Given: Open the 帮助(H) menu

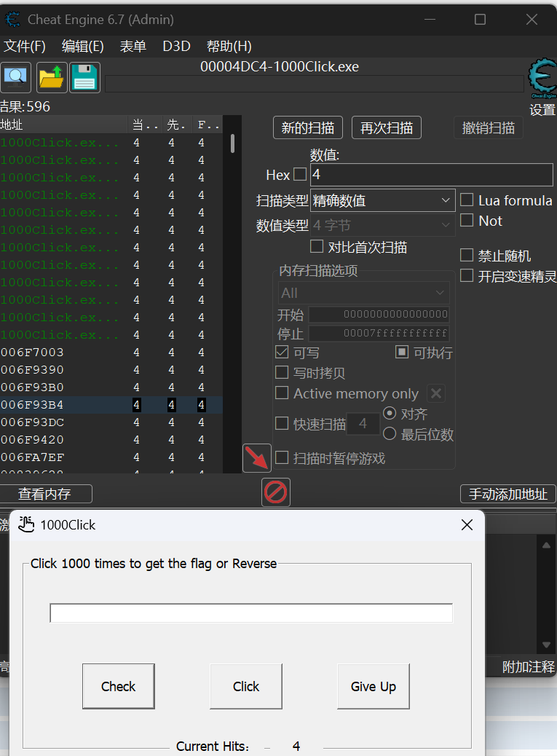Looking at the screenshot, I should pyautogui.click(x=229, y=47).
